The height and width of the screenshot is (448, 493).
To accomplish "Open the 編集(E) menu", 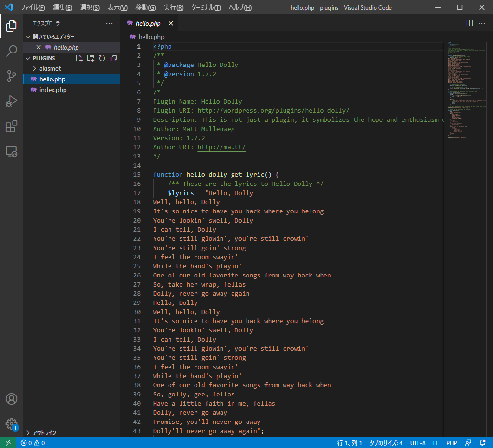I will 62,7.
